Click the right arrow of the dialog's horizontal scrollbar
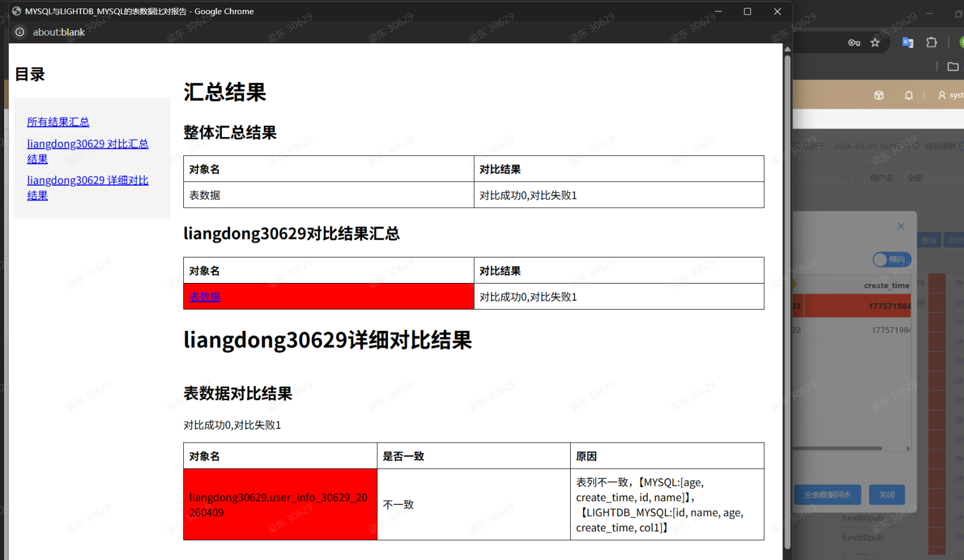The height and width of the screenshot is (560, 964). tap(908, 448)
